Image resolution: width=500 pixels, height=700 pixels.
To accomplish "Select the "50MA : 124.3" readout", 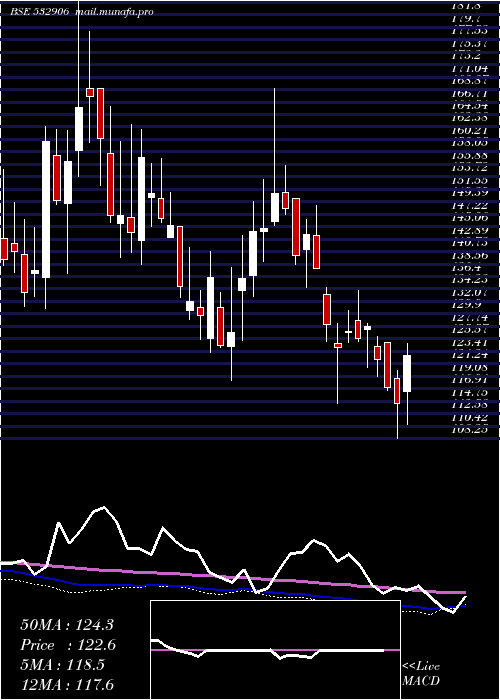I will pyautogui.click(x=68, y=625).
